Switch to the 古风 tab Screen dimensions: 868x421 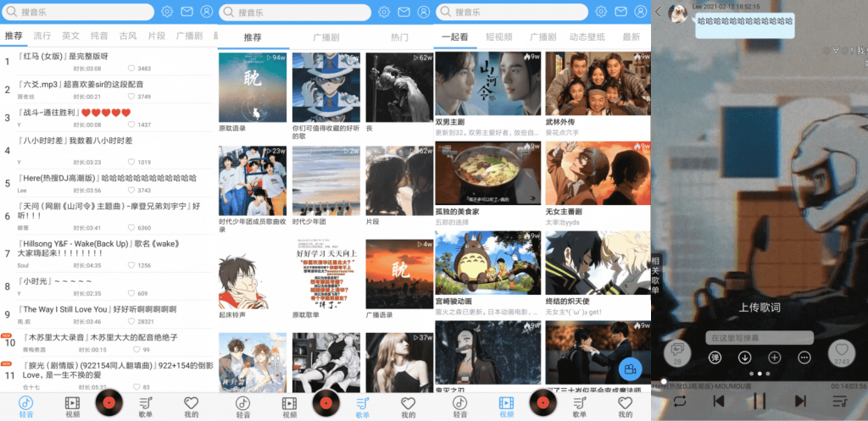pyautogui.click(x=128, y=36)
